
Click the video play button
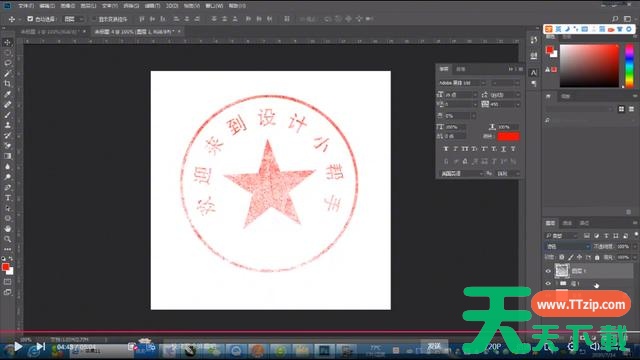point(18,347)
